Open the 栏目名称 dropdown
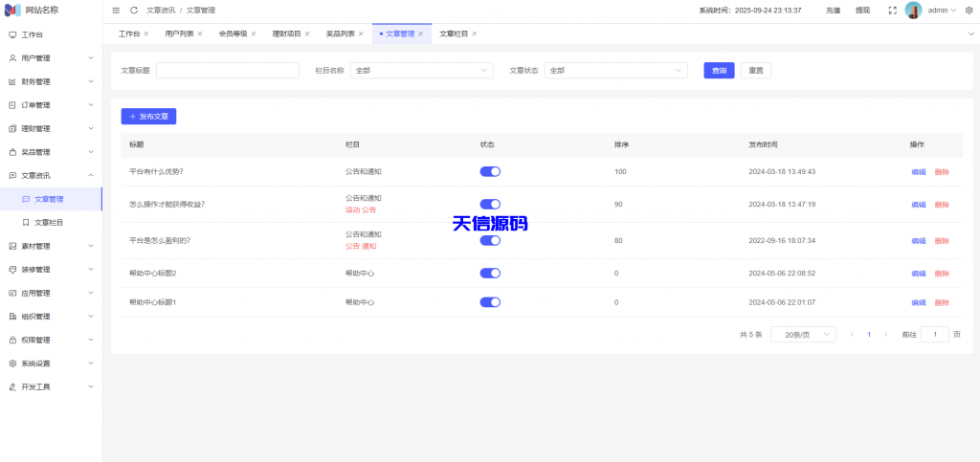Viewport: 980px width, 462px height. point(421,70)
